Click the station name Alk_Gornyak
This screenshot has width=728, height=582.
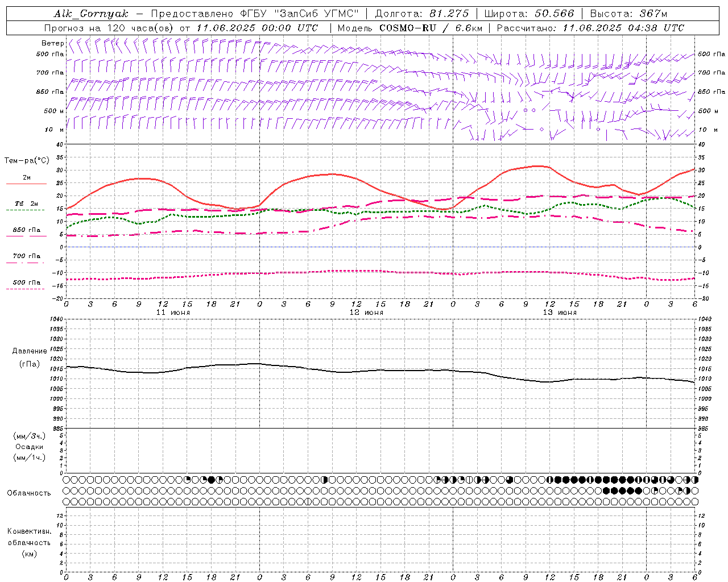pyautogui.click(x=91, y=14)
